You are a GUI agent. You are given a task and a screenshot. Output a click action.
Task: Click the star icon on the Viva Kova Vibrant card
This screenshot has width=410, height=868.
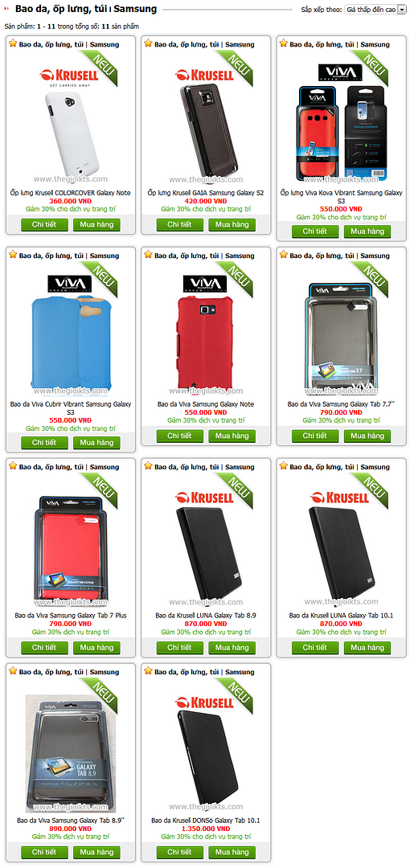(x=283, y=43)
